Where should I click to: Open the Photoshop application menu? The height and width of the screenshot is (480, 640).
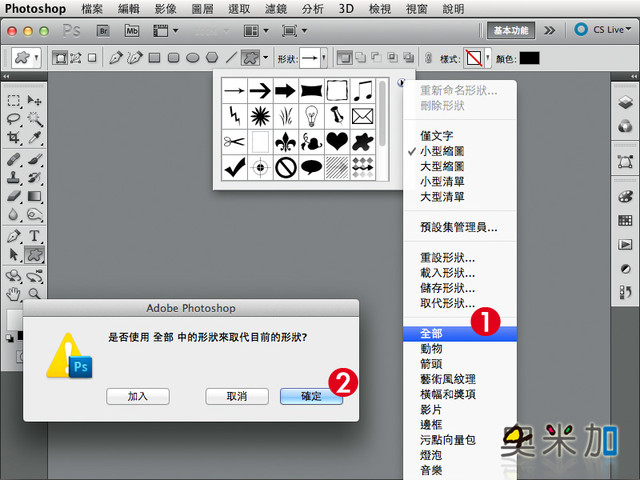(35, 9)
